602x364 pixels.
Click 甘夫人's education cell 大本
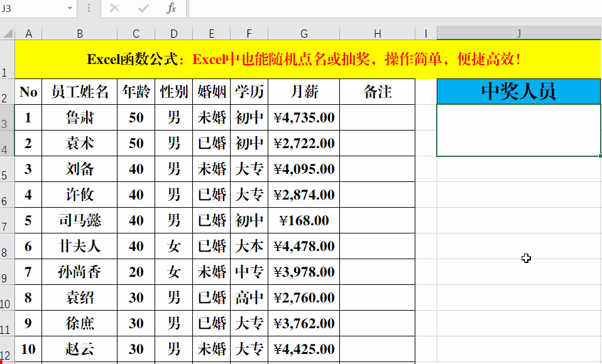249,246
